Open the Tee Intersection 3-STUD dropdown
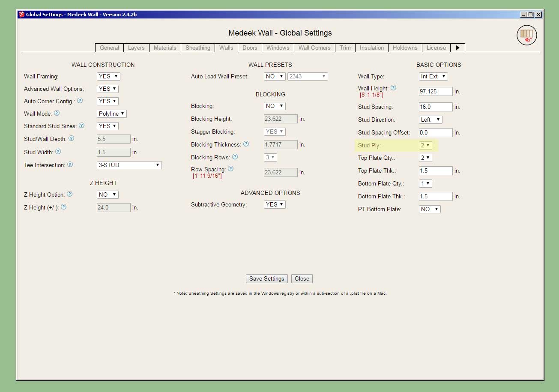This screenshot has width=559, height=392. click(129, 165)
